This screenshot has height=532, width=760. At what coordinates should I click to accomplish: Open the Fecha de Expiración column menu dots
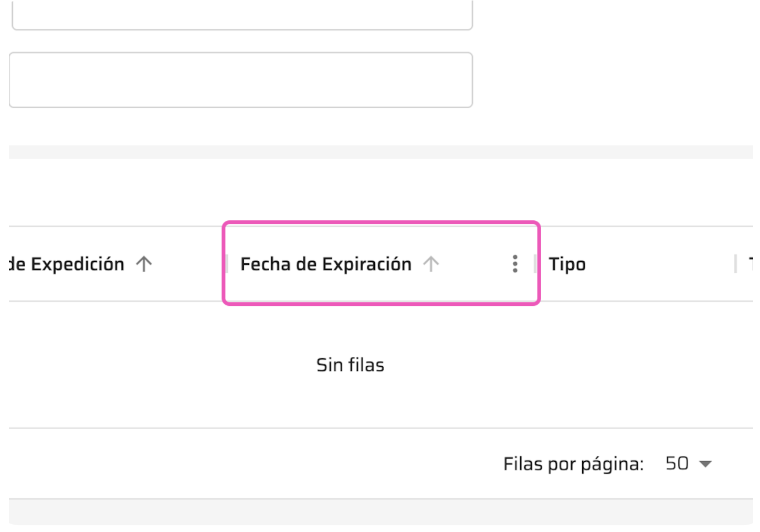515,264
